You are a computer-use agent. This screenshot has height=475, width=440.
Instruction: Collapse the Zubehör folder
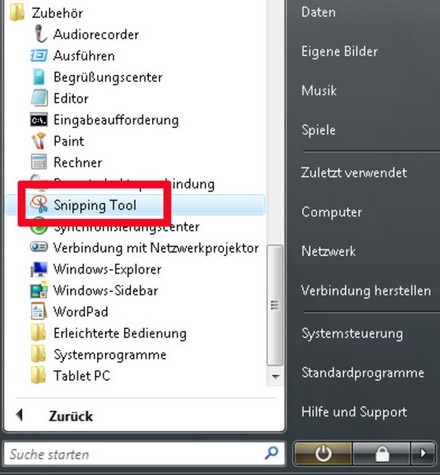[46, 13]
